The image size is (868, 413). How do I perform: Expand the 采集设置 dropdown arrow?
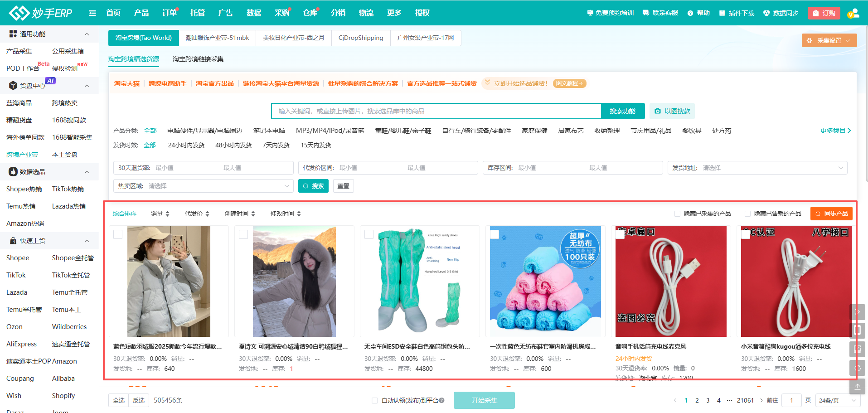pos(848,40)
